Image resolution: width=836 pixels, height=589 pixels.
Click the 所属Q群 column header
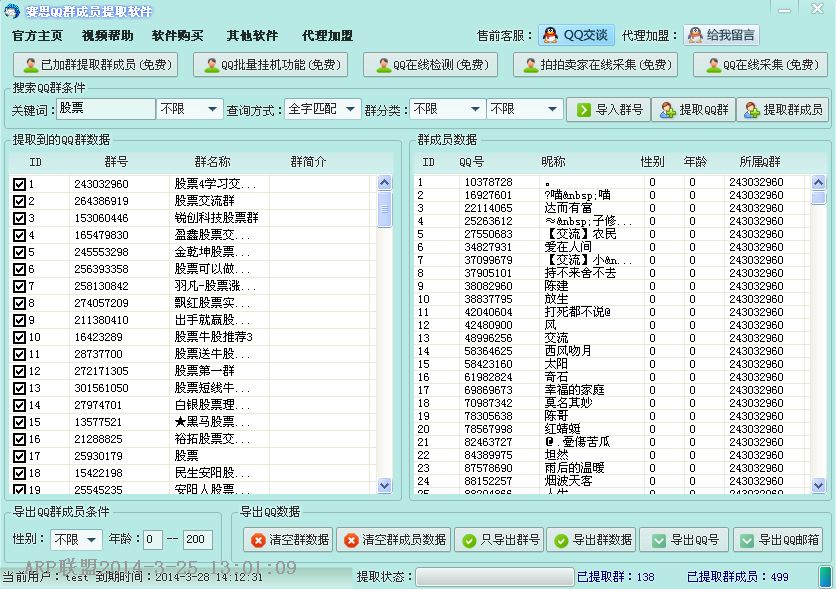pyautogui.click(x=760, y=162)
